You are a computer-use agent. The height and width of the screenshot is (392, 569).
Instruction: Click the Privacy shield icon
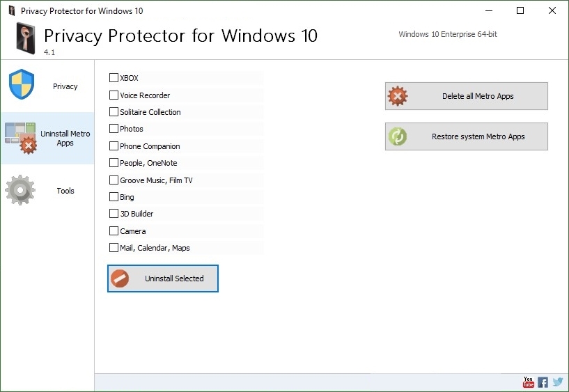22,84
